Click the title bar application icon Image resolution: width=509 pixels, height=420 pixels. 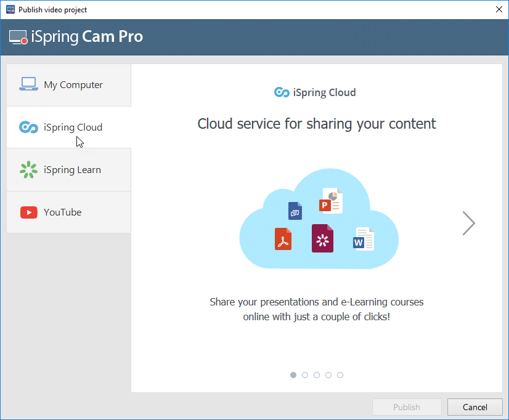tap(10, 9)
